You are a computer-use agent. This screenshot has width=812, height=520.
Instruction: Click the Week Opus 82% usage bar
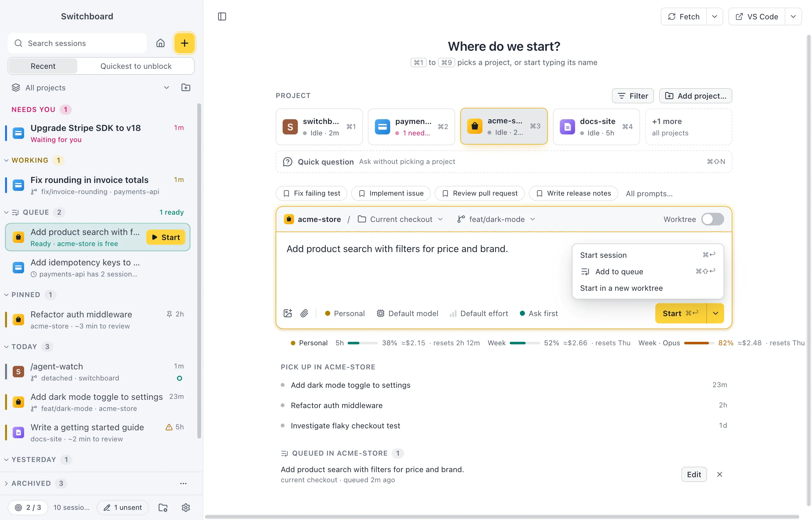click(x=699, y=343)
